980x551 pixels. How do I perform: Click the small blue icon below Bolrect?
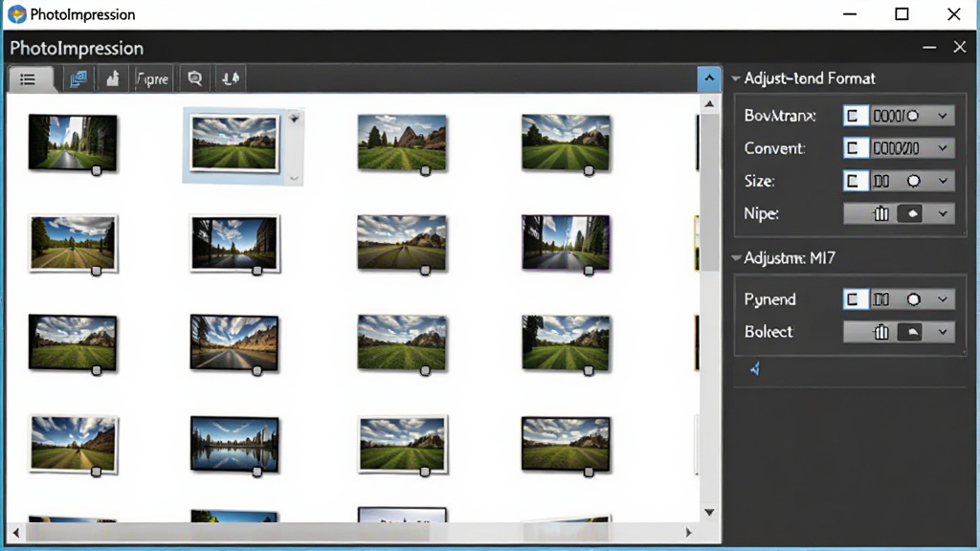(755, 368)
